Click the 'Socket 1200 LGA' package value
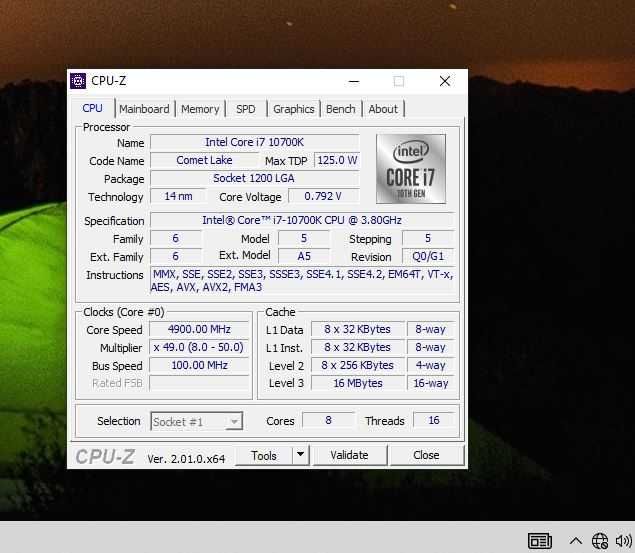The height and width of the screenshot is (553, 635). pos(255,178)
